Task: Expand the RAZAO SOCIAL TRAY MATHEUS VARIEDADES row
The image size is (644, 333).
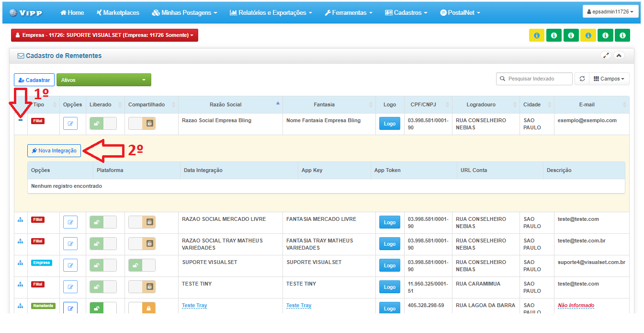Action: [x=20, y=241]
